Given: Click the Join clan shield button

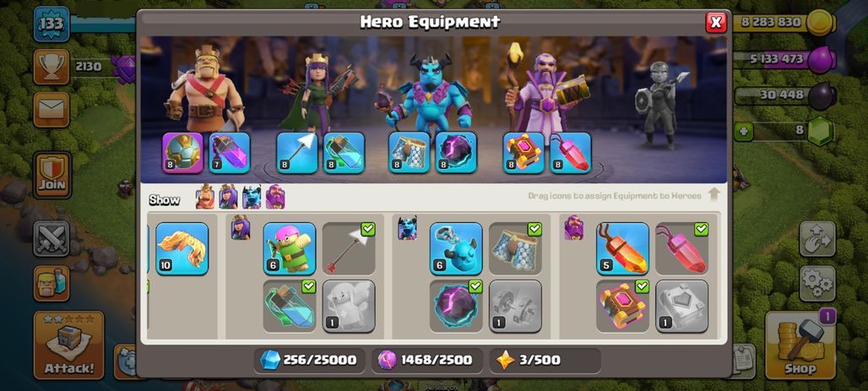Looking at the screenshot, I should pyautogui.click(x=52, y=175).
